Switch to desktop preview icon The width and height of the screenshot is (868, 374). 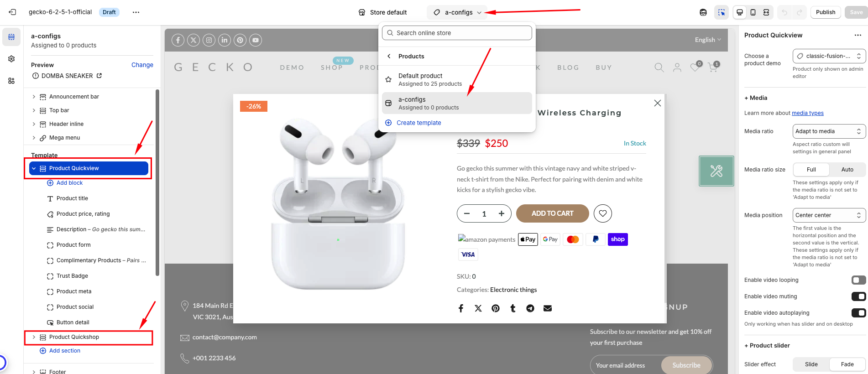[x=740, y=12]
